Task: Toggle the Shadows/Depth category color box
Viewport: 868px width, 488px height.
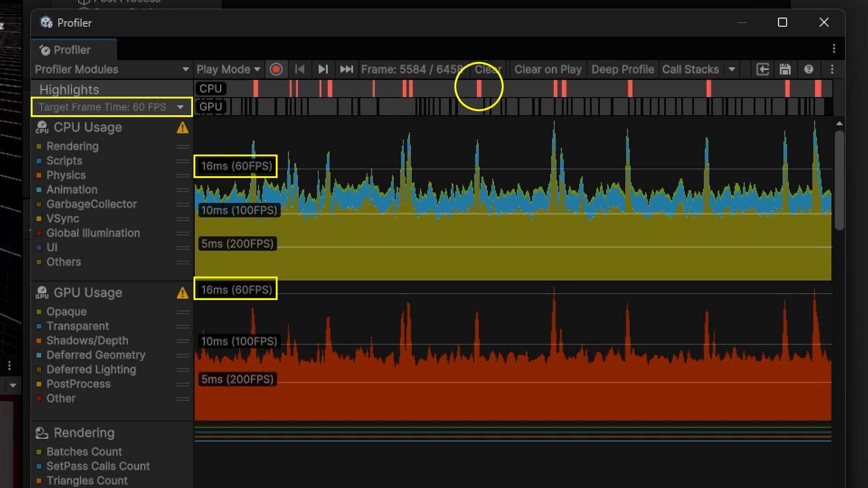Action: click(39, 341)
